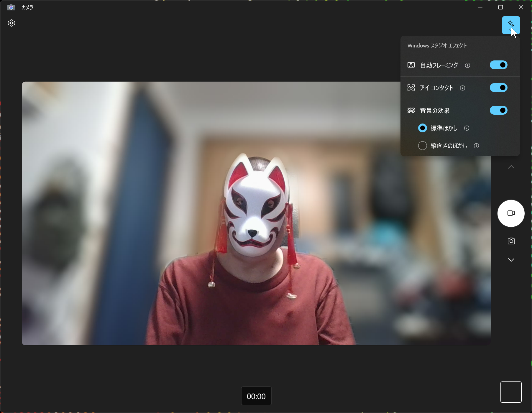
Task: Click the 00:00 recording timer
Action: click(256, 396)
